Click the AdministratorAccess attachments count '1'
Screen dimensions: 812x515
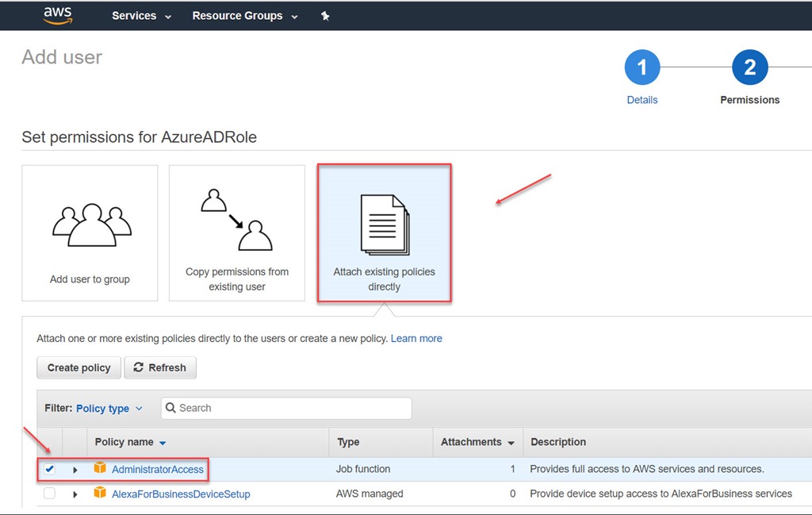click(513, 469)
